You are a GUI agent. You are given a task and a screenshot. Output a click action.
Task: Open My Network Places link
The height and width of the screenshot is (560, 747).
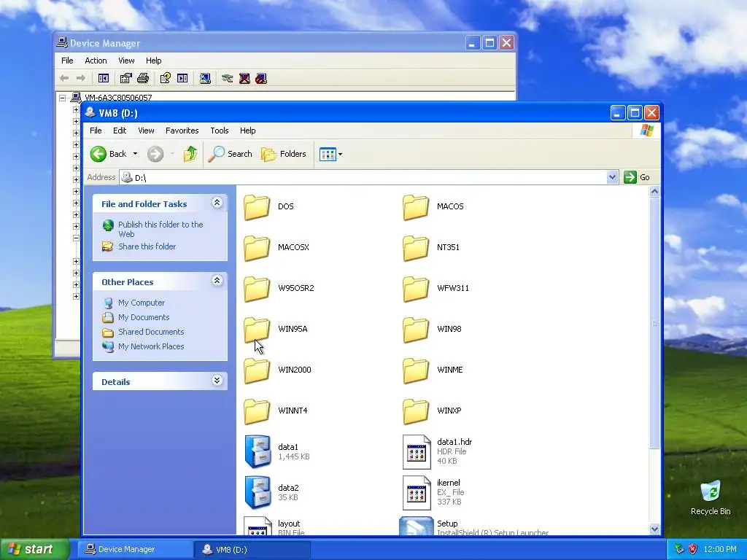143,346
